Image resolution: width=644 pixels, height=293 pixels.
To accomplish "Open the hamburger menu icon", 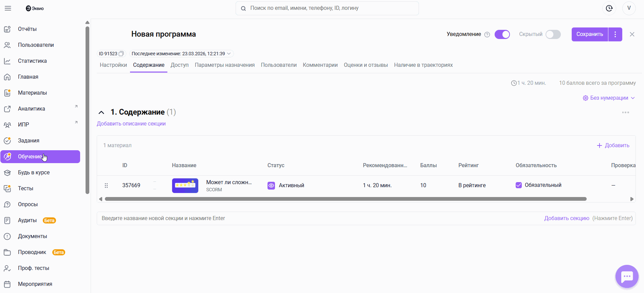I will 8,8.
